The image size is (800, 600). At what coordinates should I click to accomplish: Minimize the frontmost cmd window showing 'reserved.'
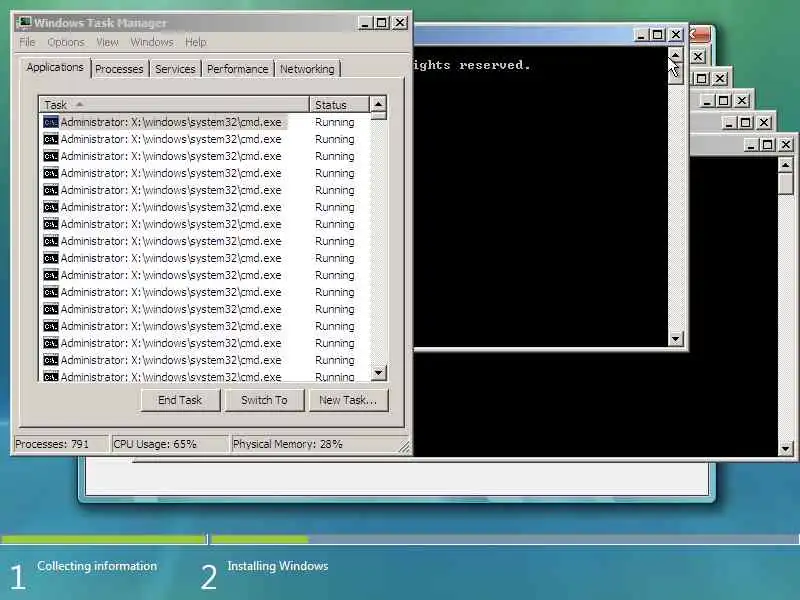[640, 35]
